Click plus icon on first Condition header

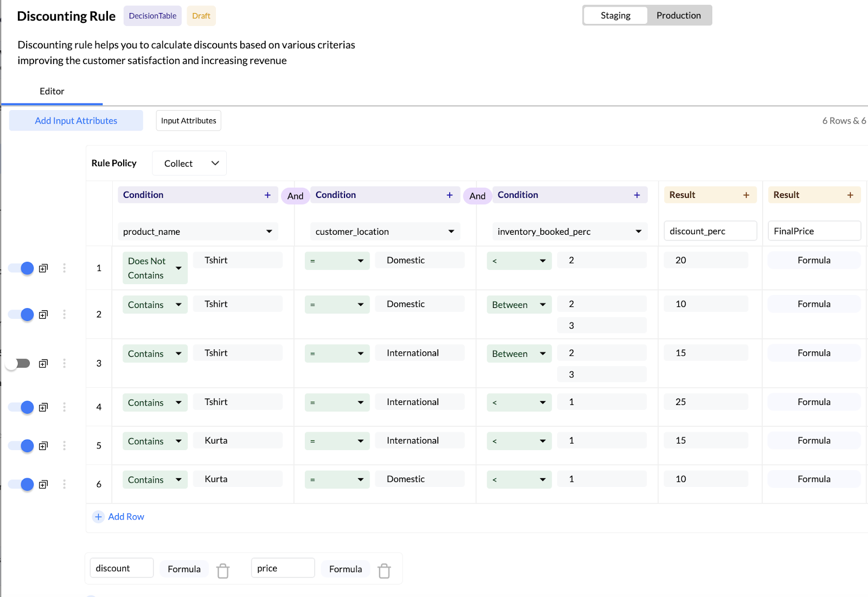[267, 195]
